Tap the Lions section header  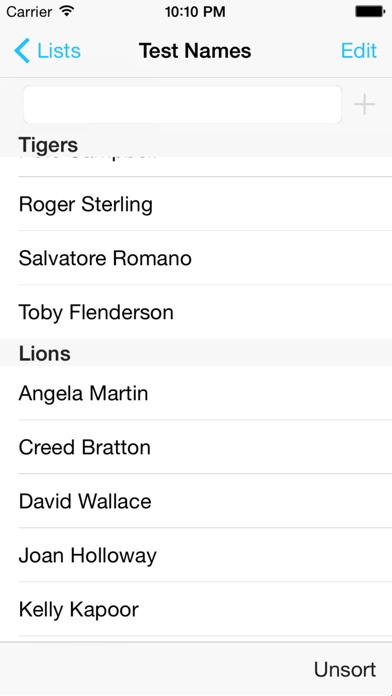(x=196, y=353)
